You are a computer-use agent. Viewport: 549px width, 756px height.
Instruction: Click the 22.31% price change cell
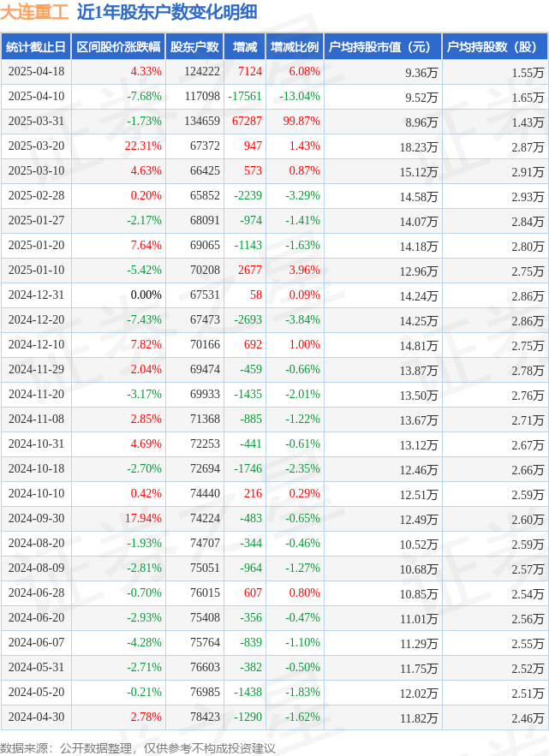coord(143,146)
